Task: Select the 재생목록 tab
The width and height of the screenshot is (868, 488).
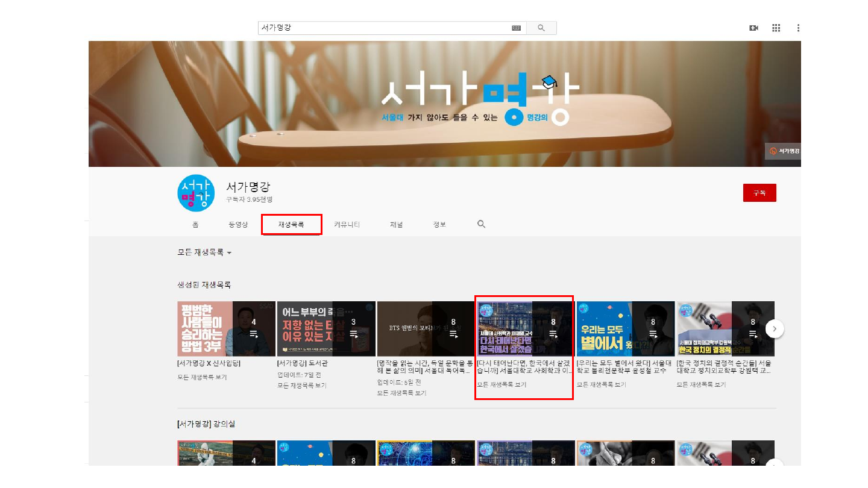Action: pyautogui.click(x=291, y=225)
